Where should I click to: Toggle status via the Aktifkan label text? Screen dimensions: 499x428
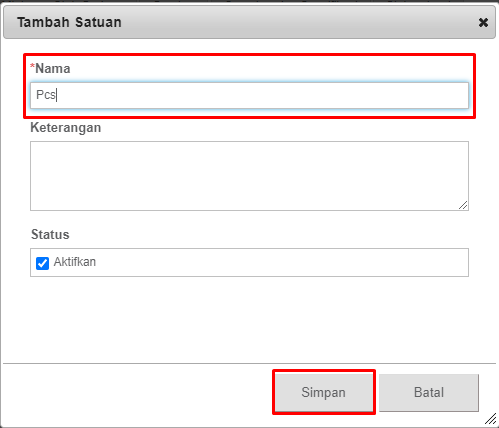75,262
